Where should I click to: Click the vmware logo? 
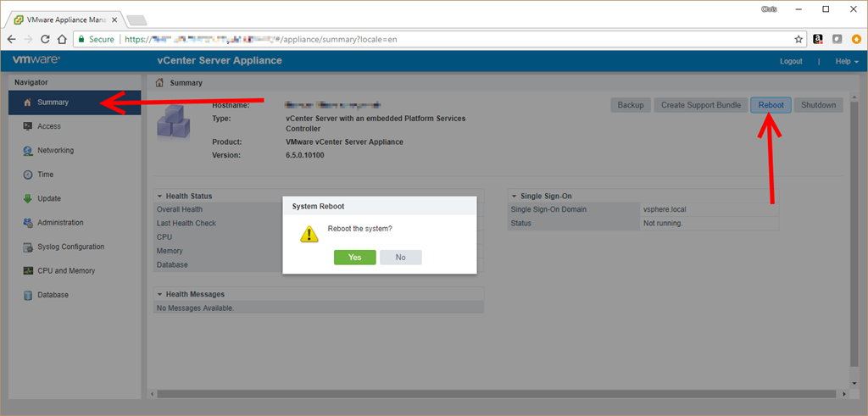click(x=36, y=60)
